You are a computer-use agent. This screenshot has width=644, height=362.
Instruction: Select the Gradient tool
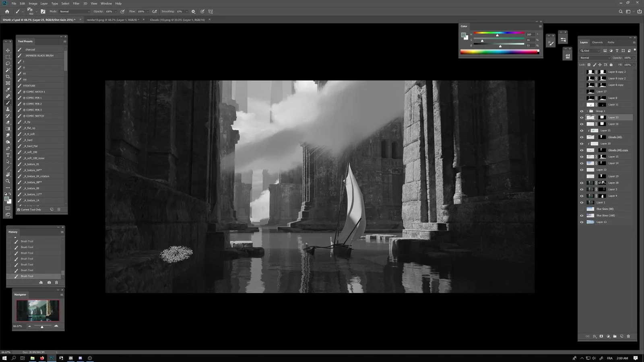tap(8, 130)
